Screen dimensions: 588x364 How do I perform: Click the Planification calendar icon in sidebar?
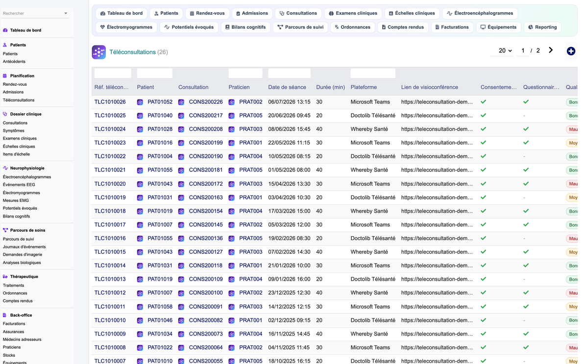click(5, 76)
